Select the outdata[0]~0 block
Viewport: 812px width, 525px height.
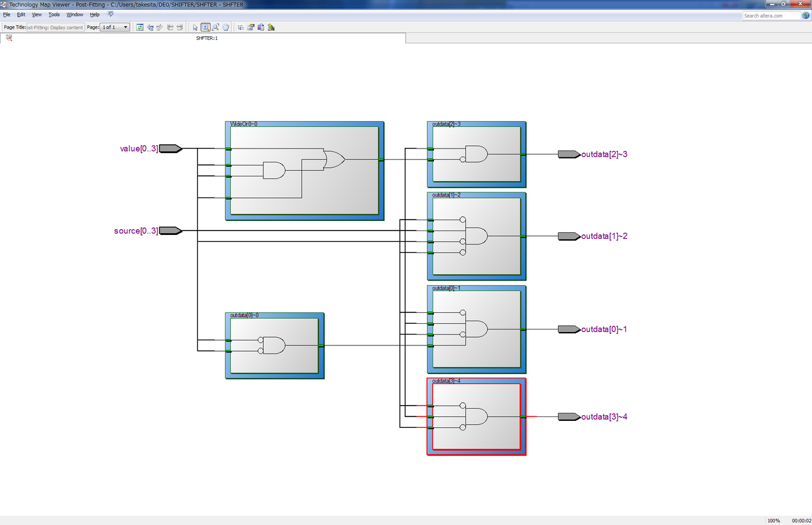pyautogui.click(x=275, y=345)
